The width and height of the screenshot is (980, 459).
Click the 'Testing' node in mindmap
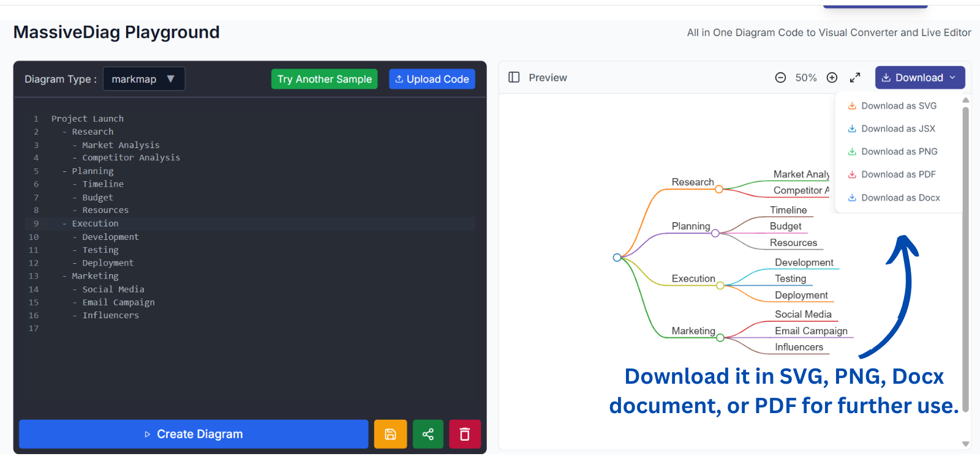pos(790,278)
